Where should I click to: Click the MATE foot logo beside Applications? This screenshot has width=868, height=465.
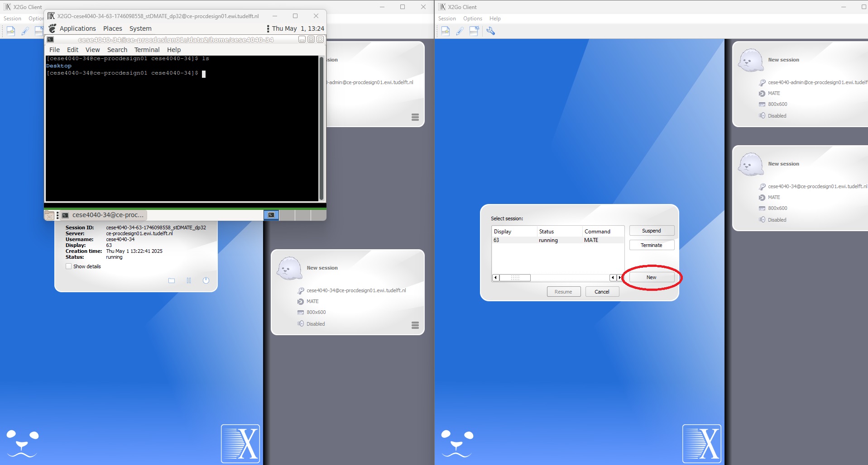53,28
